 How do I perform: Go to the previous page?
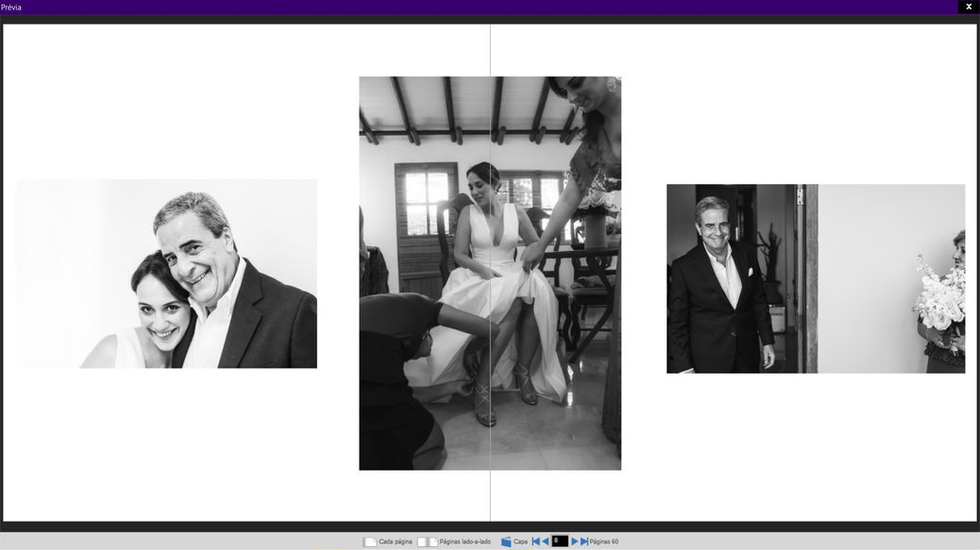click(545, 542)
